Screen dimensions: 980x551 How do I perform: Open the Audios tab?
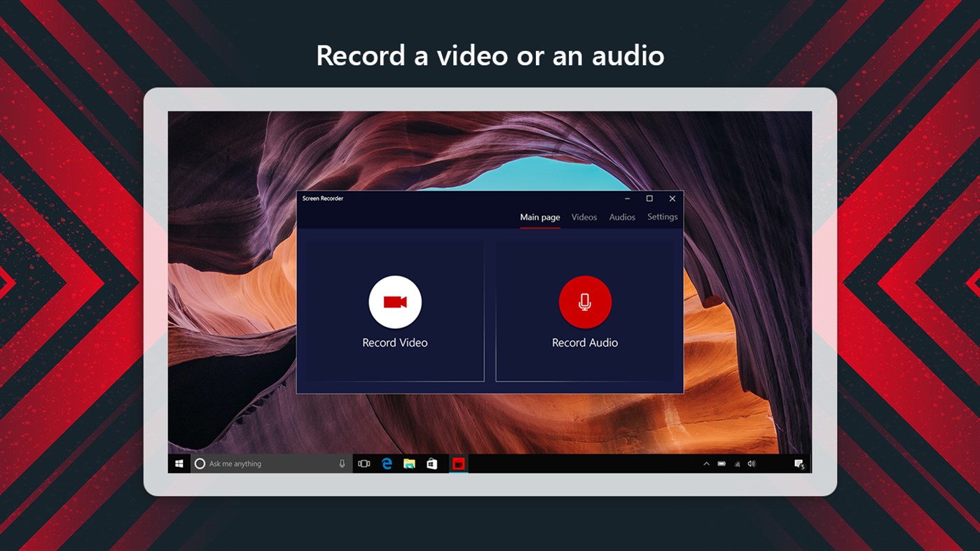click(621, 217)
